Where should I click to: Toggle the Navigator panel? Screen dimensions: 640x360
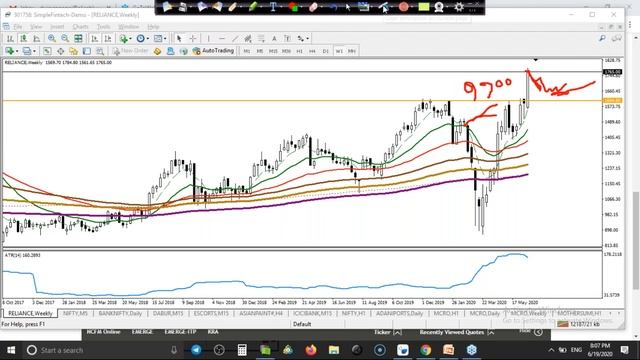pyautogui.click(x=73, y=51)
